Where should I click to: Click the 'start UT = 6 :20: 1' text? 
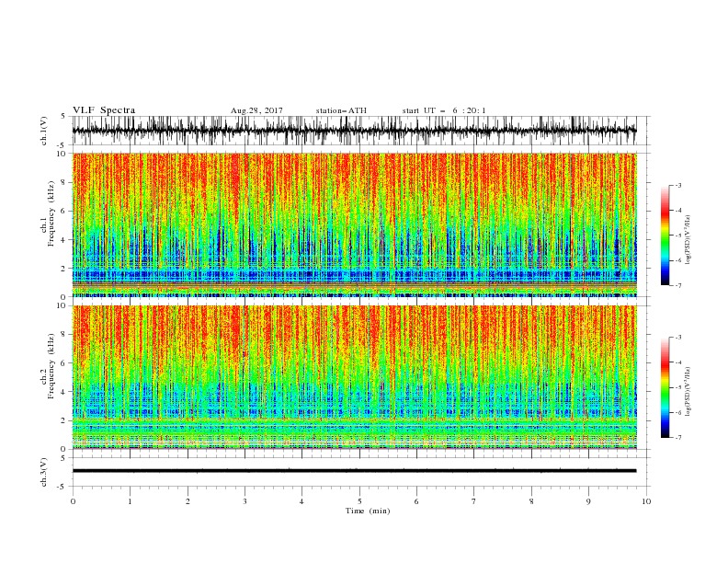point(444,110)
